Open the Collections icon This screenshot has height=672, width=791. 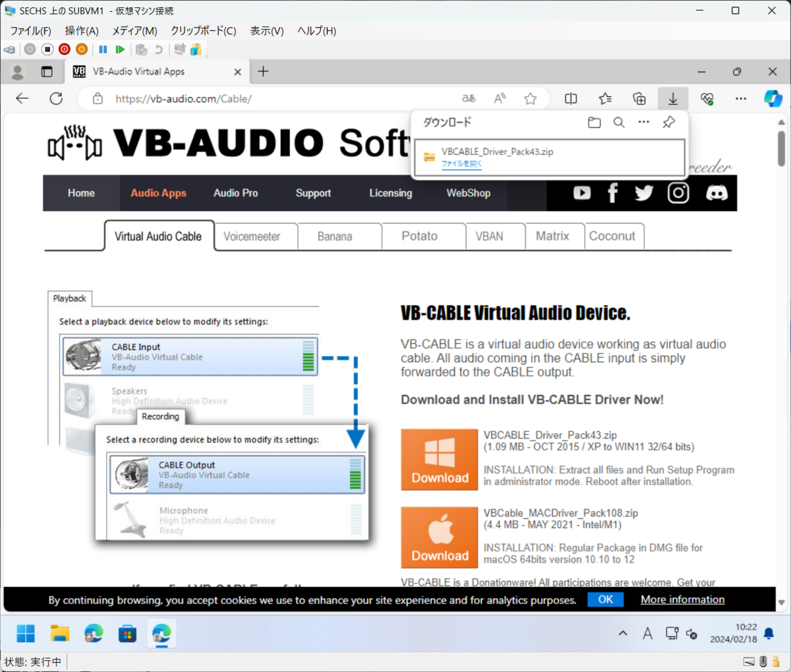coord(639,98)
